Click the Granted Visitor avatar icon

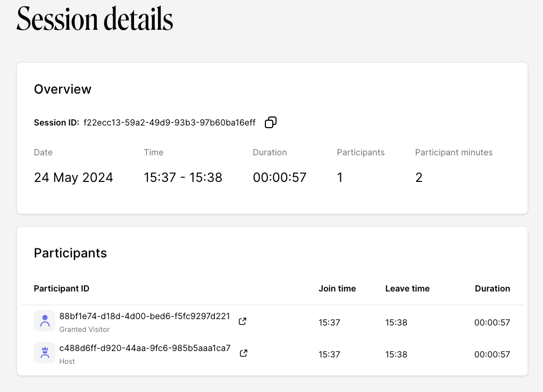[45, 321]
